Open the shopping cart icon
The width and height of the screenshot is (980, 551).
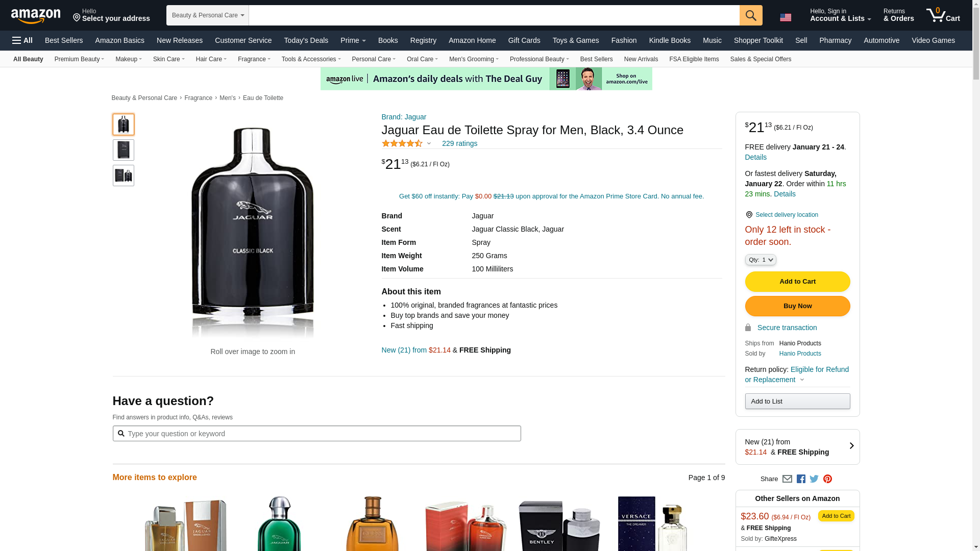[943, 15]
